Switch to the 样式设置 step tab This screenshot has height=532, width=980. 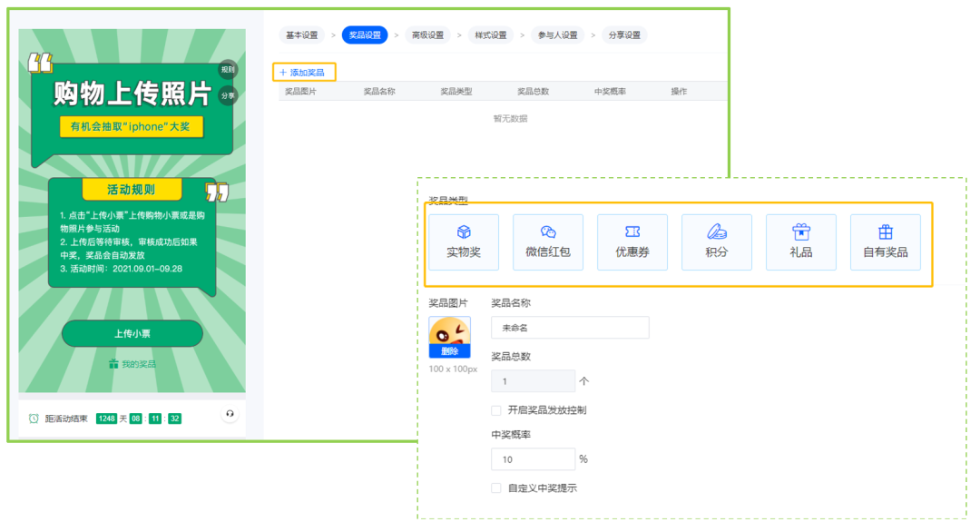pos(491,35)
